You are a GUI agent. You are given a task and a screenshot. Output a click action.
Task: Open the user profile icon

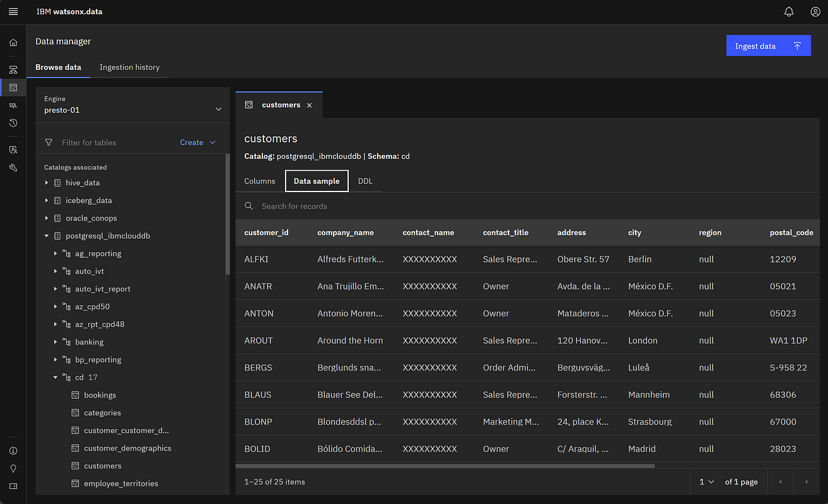coord(815,12)
